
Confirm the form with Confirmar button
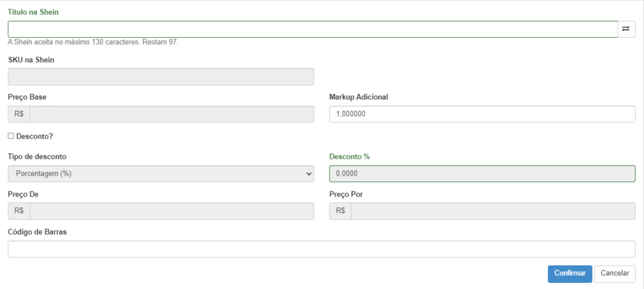pos(570,273)
